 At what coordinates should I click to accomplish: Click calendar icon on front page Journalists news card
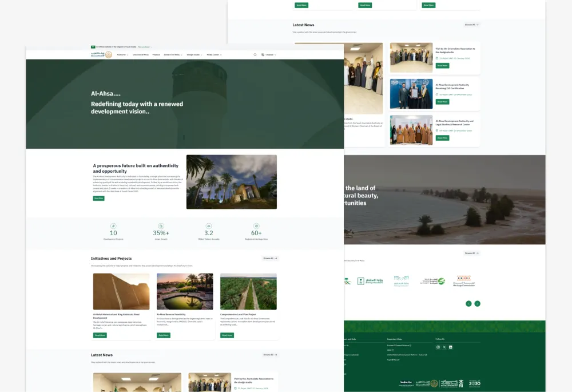[235, 389]
